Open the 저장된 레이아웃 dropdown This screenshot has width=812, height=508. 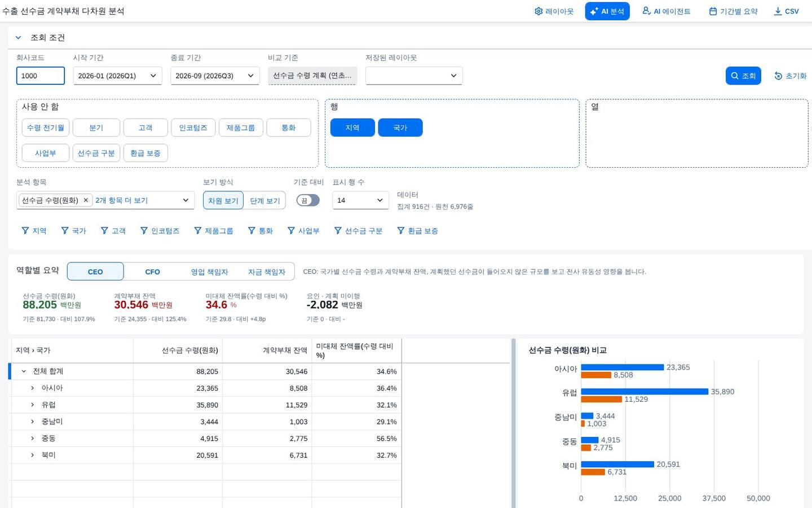tap(414, 76)
